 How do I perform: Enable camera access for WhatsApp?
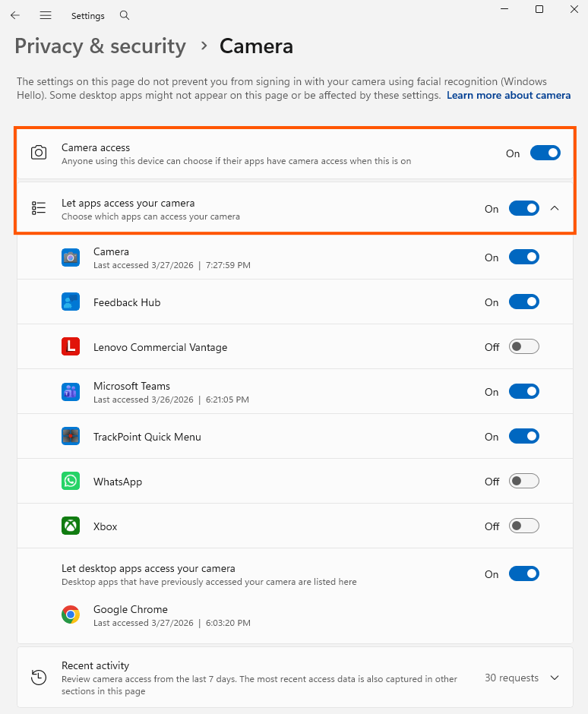point(523,481)
